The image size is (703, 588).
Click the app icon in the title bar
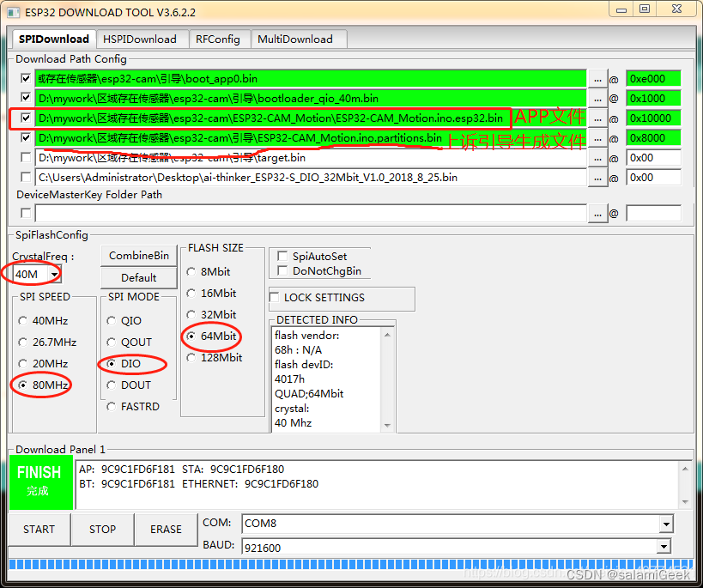14,12
